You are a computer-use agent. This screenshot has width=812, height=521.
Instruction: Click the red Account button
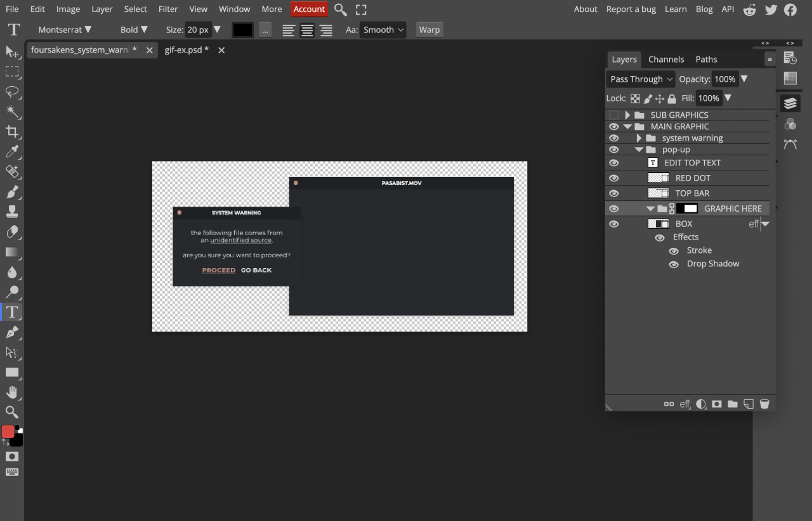[x=309, y=10]
